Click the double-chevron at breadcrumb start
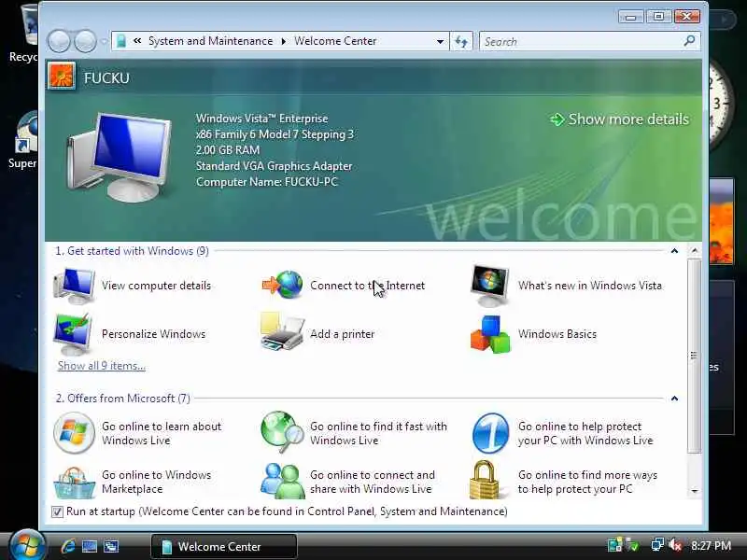747x560 pixels. [x=137, y=41]
